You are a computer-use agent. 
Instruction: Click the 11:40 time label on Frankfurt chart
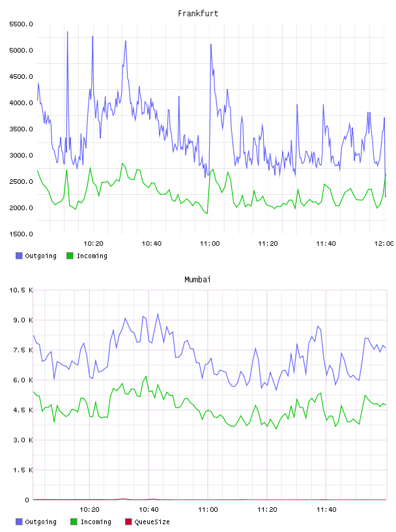[326, 244]
